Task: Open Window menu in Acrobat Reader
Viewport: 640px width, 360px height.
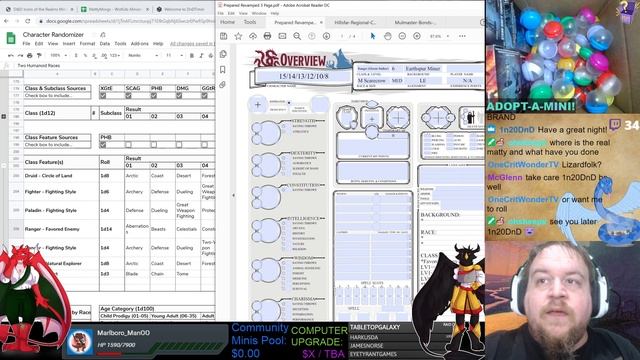Action: pos(259,13)
